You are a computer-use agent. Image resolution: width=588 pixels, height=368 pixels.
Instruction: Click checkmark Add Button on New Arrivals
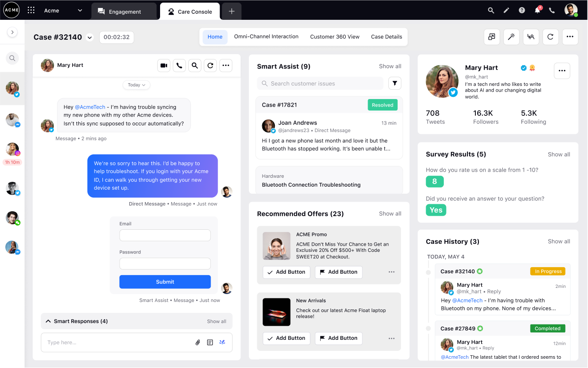pos(286,338)
